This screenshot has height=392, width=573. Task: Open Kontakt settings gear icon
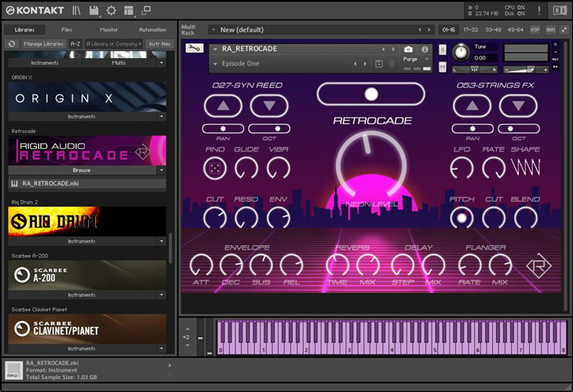click(111, 10)
